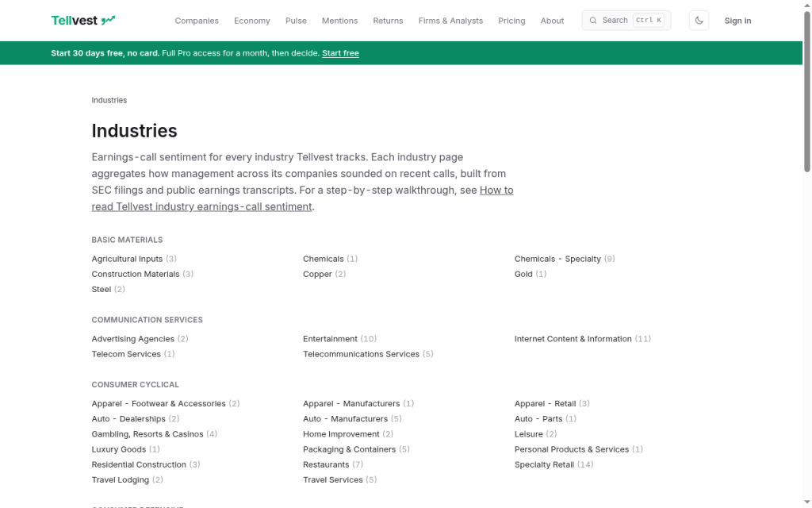Click the scrollbar down arrow
The height and width of the screenshot is (508, 812).
click(806, 502)
